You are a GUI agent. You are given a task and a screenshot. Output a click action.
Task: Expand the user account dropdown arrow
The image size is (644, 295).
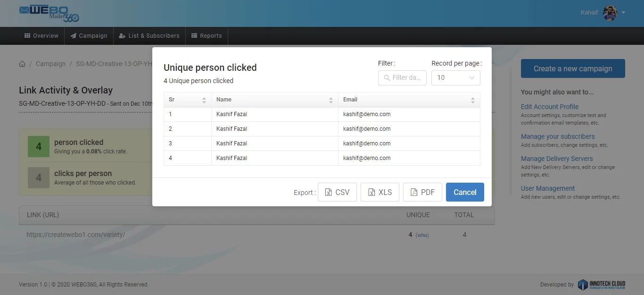[x=624, y=13]
